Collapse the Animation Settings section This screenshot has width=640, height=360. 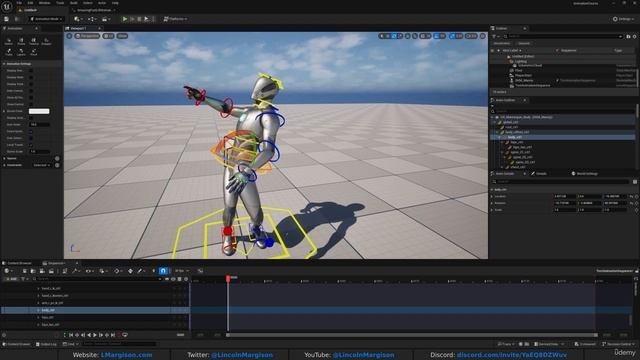pos(4,64)
